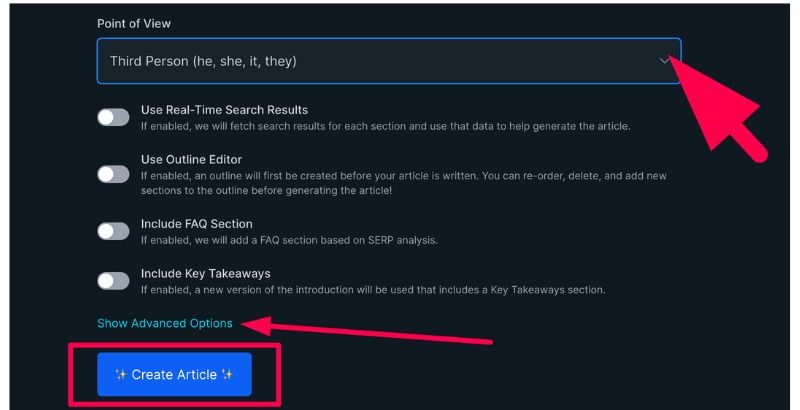Click the "Include Key Takeaways" label text

205,273
